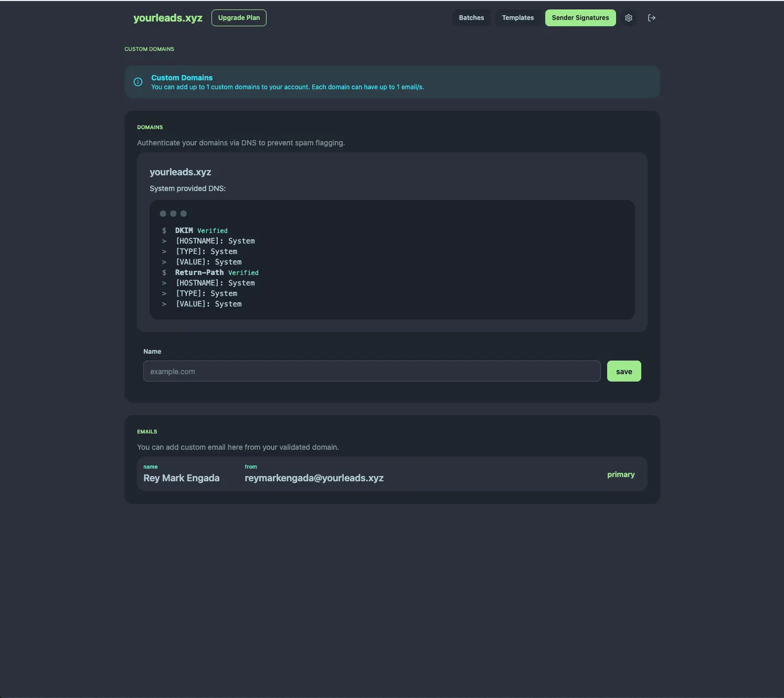Click the Upgrade Plan button
The image size is (784, 698).
click(x=239, y=18)
